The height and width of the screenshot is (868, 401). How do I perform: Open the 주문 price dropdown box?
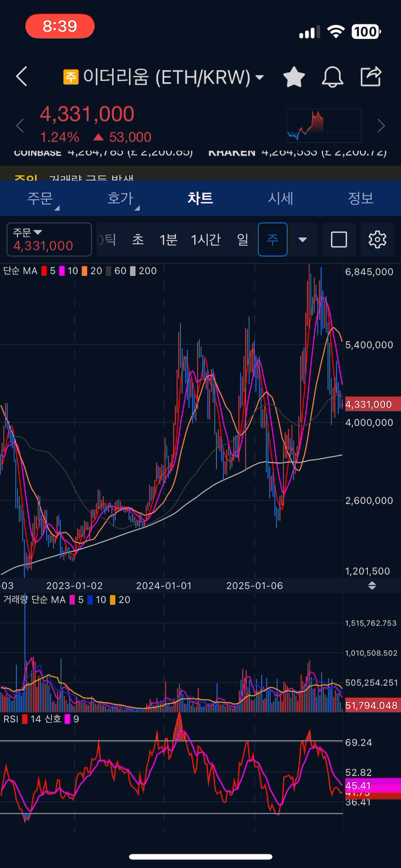click(49, 240)
